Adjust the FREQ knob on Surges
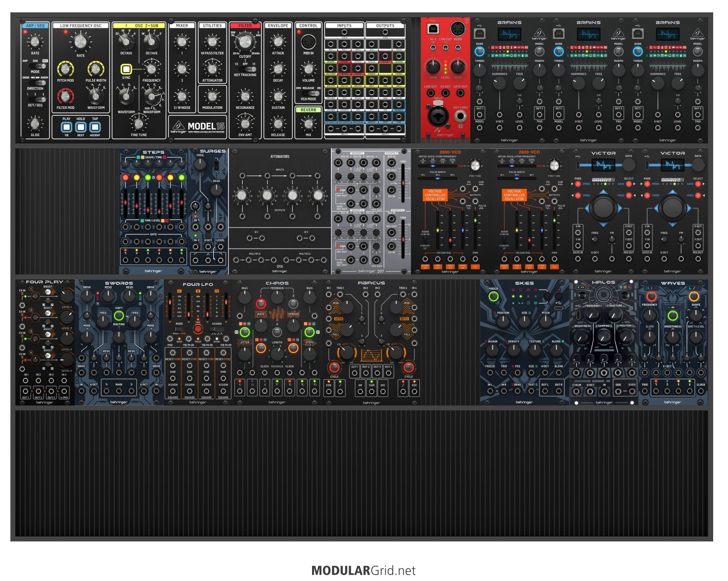This screenshot has height=581, width=728. (200, 165)
